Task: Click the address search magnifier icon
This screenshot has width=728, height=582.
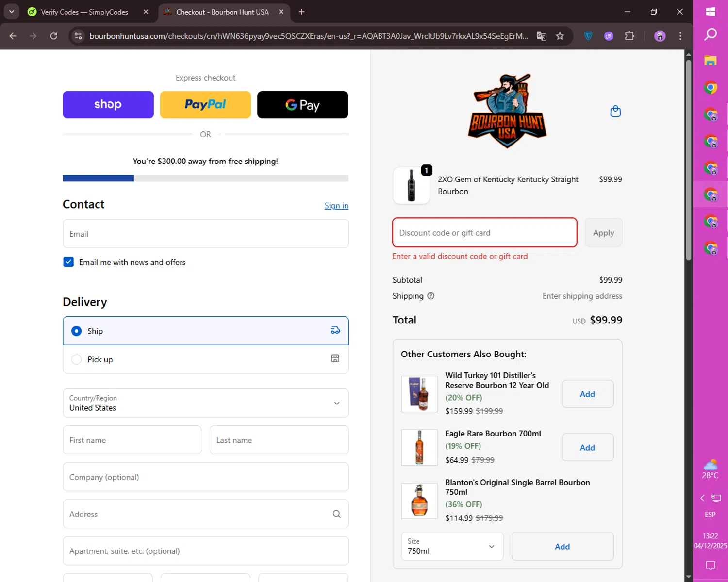Action: [336, 514]
